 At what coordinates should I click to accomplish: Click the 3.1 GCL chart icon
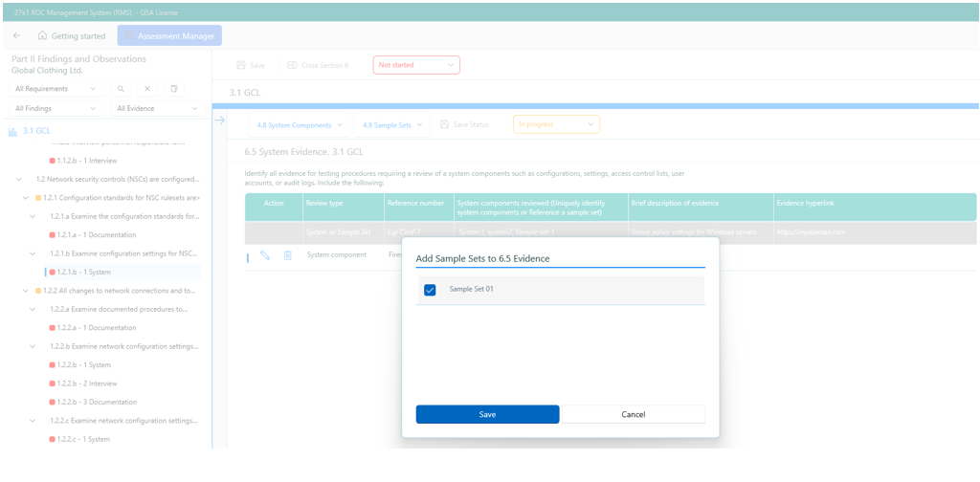point(12,131)
